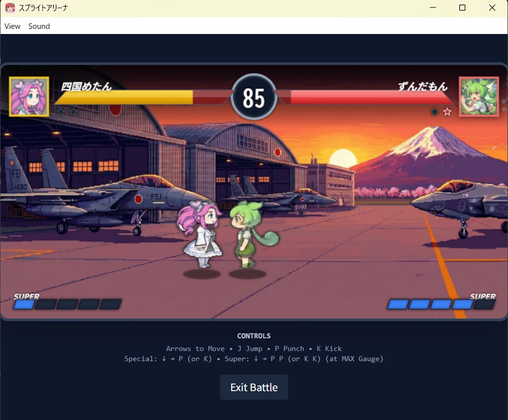Click the 'P Punch' control hint
Viewport: 508px width, 420px height.
click(289, 348)
